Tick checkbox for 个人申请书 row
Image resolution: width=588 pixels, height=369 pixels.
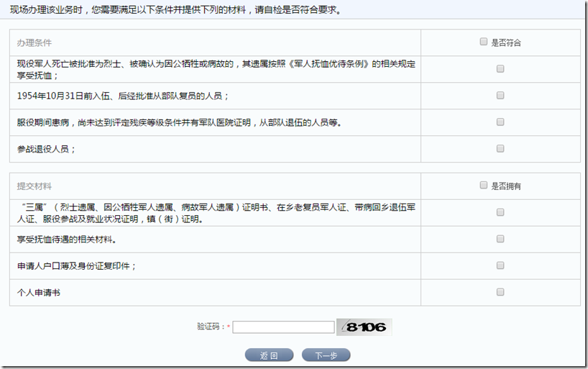click(x=500, y=292)
